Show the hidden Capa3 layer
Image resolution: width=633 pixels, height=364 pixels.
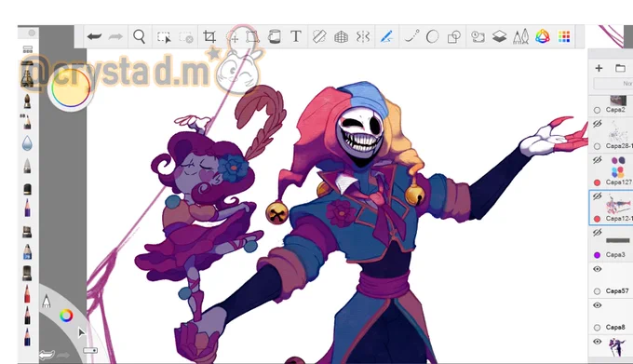click(x=598, y=233)
